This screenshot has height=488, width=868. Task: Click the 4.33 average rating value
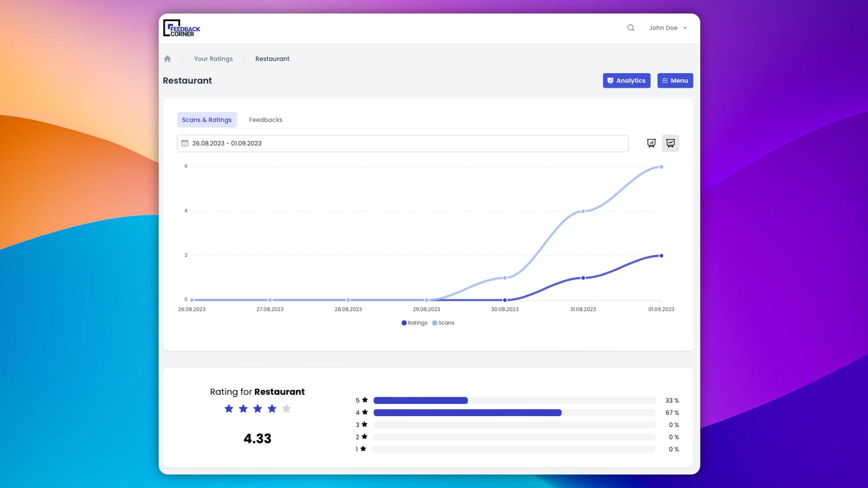coord(257,438)
